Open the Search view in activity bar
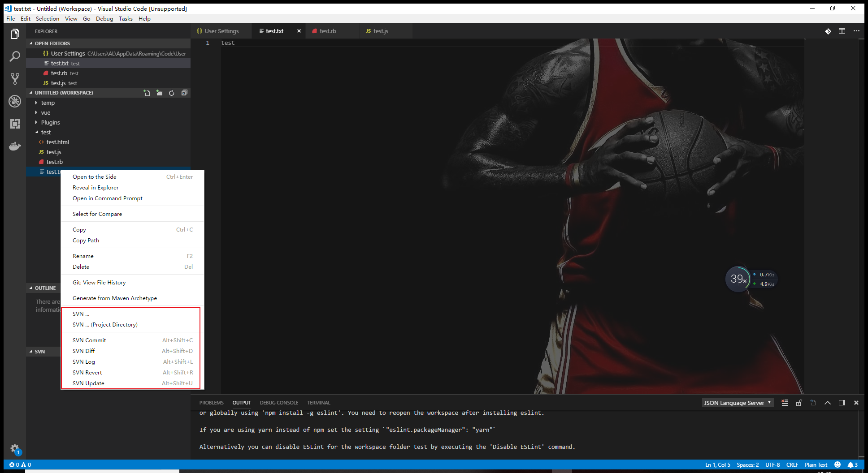868x473 pixels. (x=15, y=56)
